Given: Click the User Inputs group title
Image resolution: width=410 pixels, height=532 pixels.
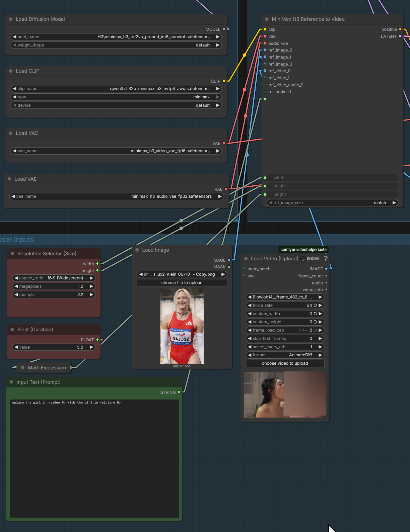Looking at the screenshot, I should click(16, 240).
